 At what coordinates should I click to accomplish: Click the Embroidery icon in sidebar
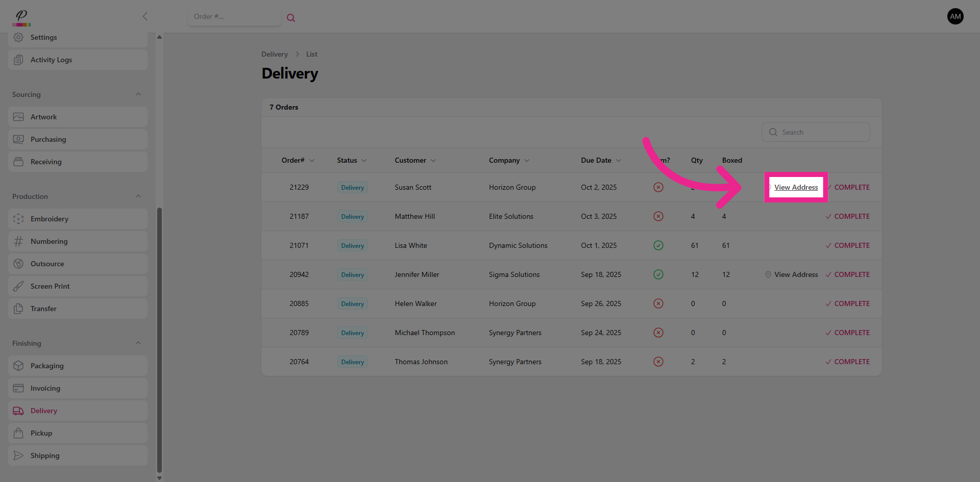coord(18,219)
